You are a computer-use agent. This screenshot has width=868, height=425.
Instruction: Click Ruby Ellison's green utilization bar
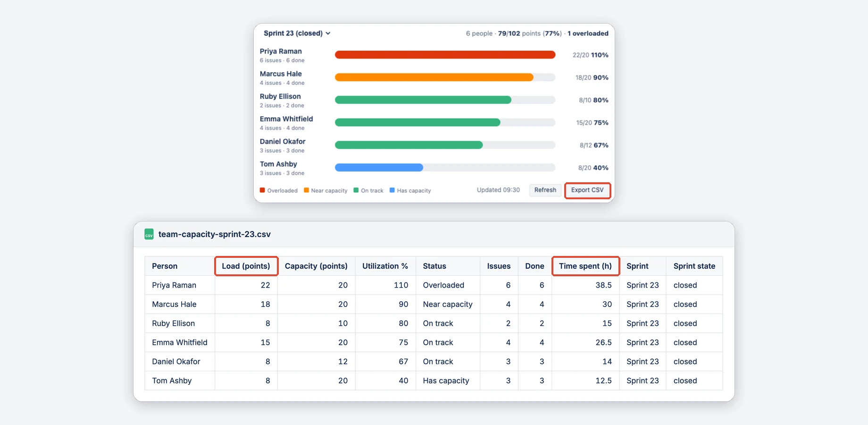click(x=423, y=100)
